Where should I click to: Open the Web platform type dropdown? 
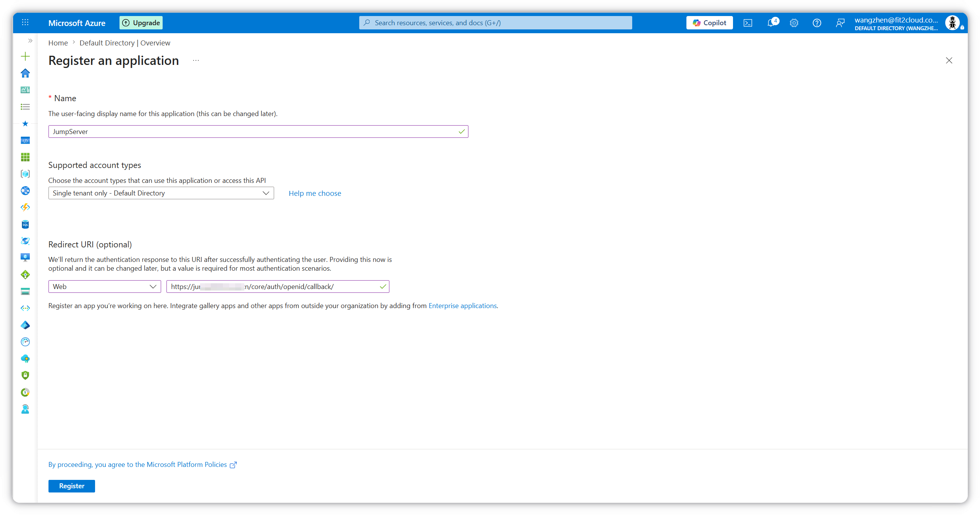click(x=105, y=287)
